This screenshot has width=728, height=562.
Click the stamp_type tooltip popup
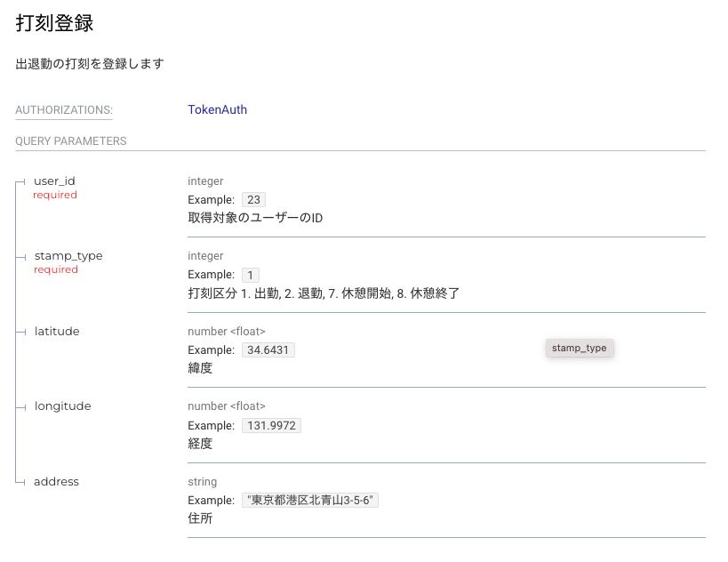(x=580, y=348)
